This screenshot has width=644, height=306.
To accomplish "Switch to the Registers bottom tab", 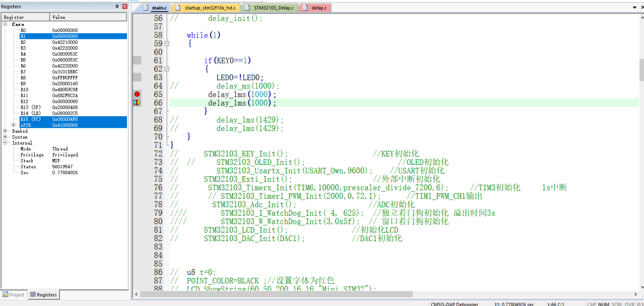I will (x=44, y=295).
